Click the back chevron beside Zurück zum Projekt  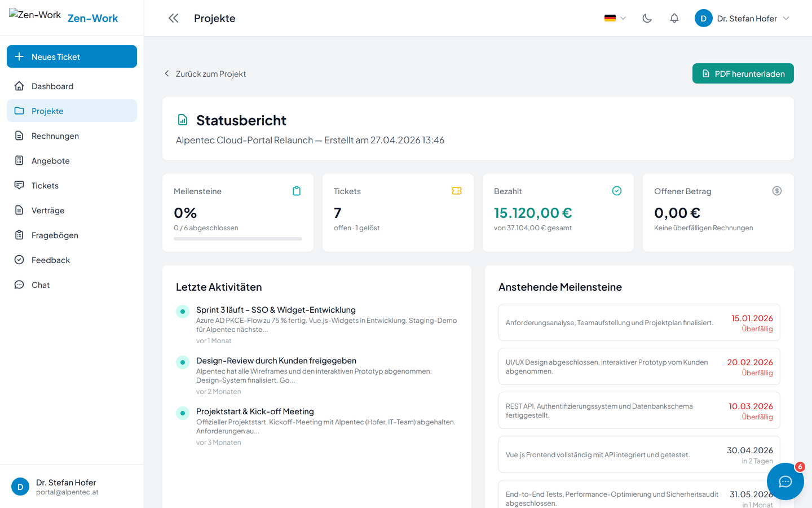tap(166, 73)
